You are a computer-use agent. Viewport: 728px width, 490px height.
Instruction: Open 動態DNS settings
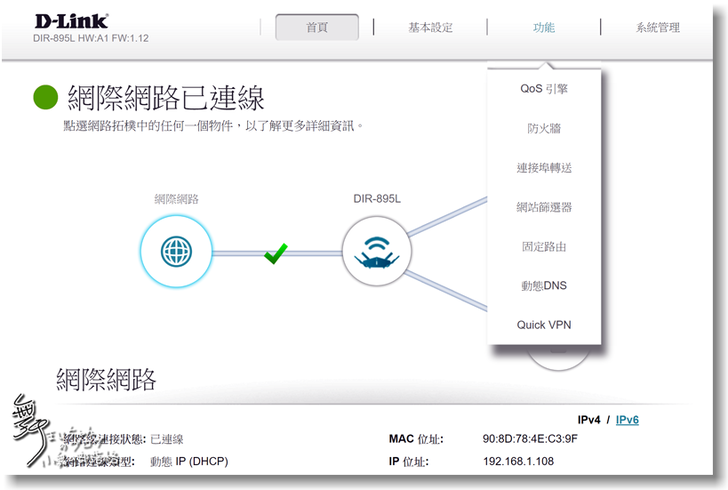click(x=544, y=286)
